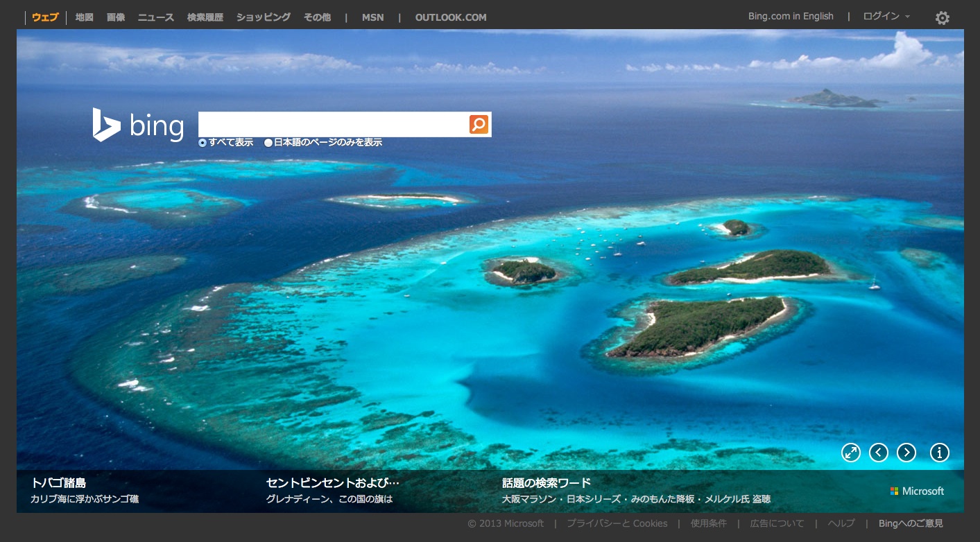Select the すべて表示 radio button
The width and height of the screenshot is (980, 542).
coord(203,143)
